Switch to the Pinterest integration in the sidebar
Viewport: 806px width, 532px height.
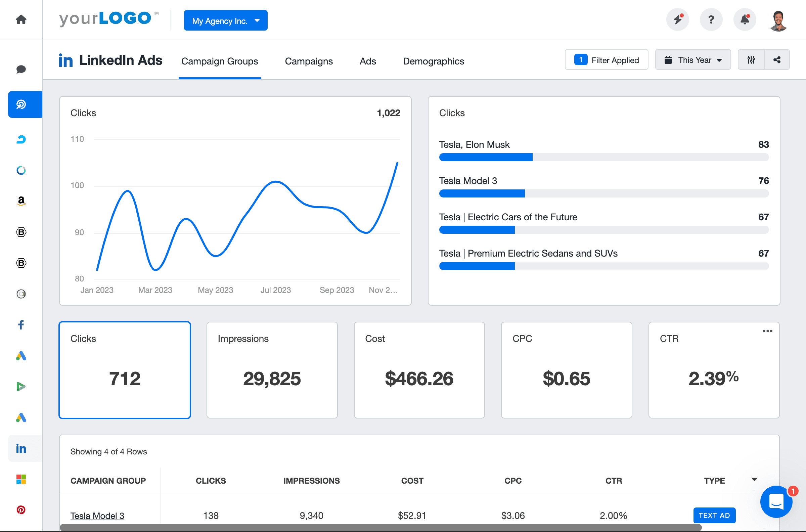(21, 510)
